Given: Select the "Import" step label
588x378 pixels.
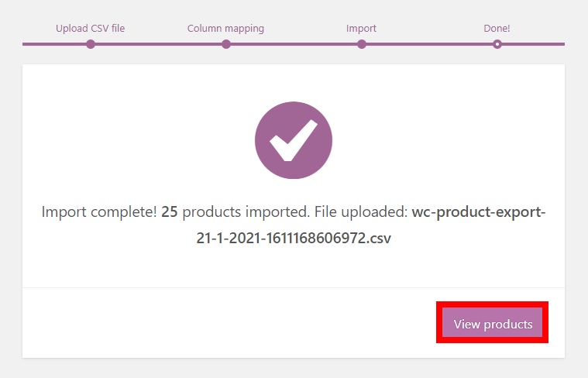Looking at the screenshot, I should point(361,29).
